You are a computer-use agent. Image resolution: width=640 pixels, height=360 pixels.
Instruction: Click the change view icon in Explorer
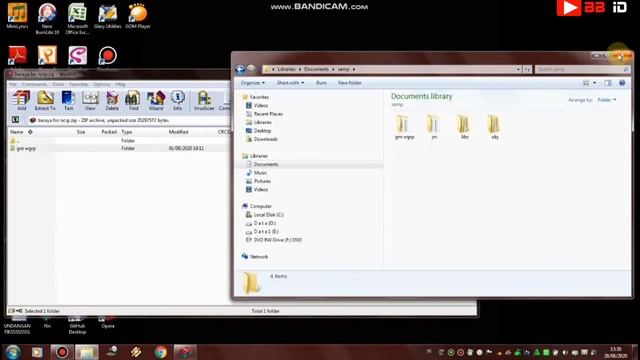[586, 83]
